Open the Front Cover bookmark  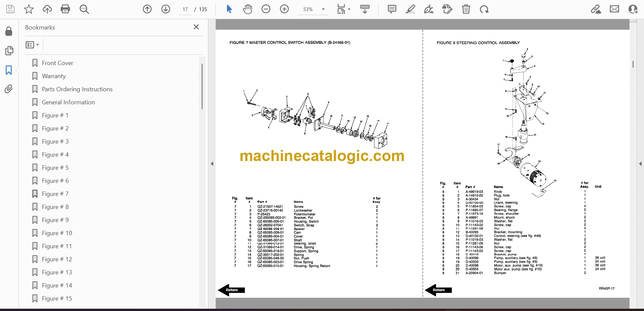57,63
